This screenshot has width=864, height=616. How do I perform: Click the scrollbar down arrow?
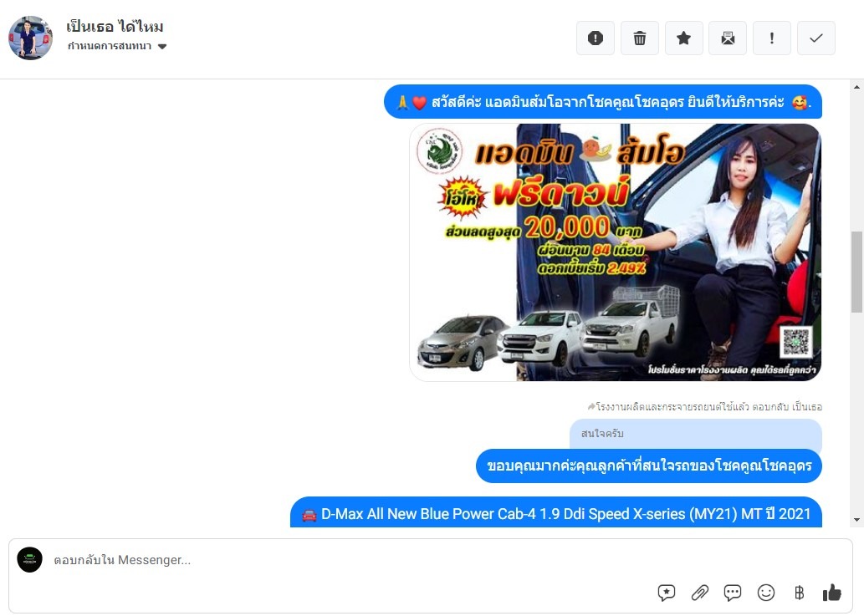coord(856,519)
